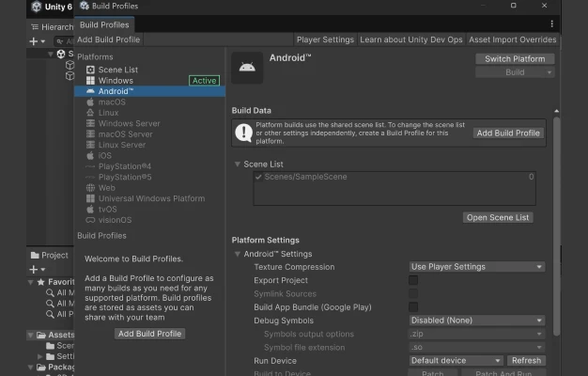Select the Scene List icon in Platforms
This screenshot has width=588, height=376.
(90, 70)
